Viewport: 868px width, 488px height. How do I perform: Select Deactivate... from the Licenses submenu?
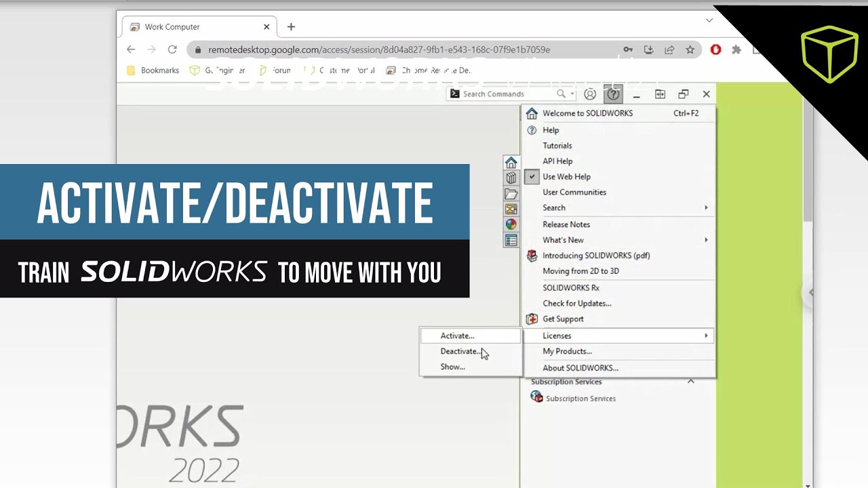coord(471,351)
